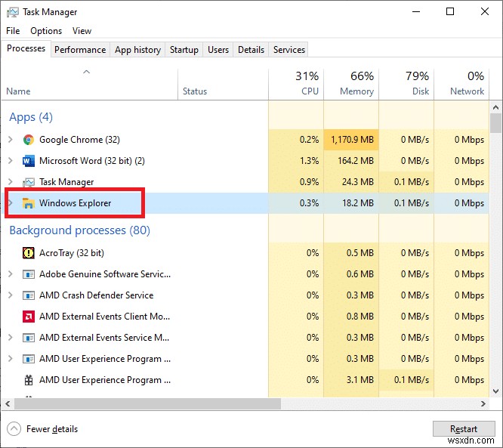Click the AMD External Events Client icon
The width and height of the screenshot is (503, 448).
29,317
